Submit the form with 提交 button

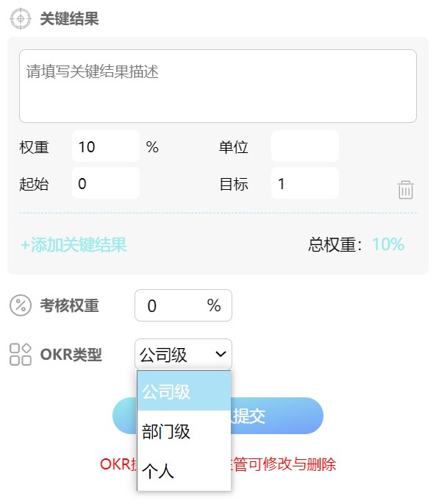point(218,416)
